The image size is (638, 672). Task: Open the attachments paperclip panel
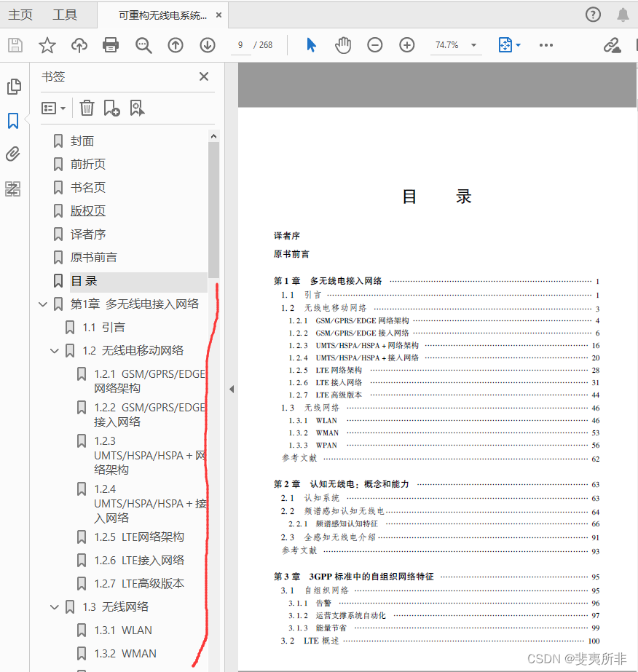point(13,154)
